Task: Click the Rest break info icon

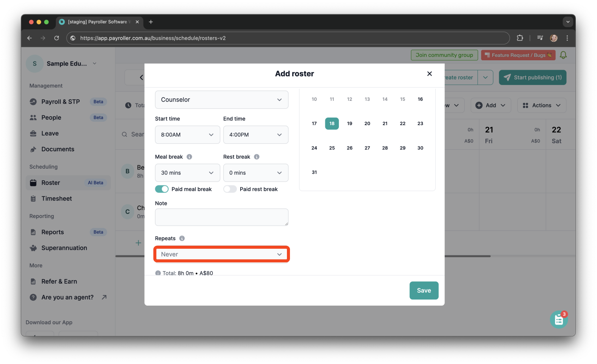Action: [x=257, y=157]
